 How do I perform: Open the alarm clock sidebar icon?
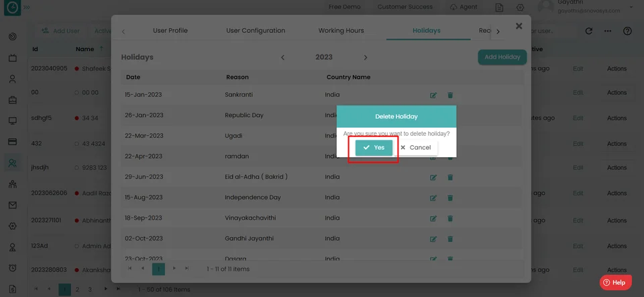click(x=13, y=268)
